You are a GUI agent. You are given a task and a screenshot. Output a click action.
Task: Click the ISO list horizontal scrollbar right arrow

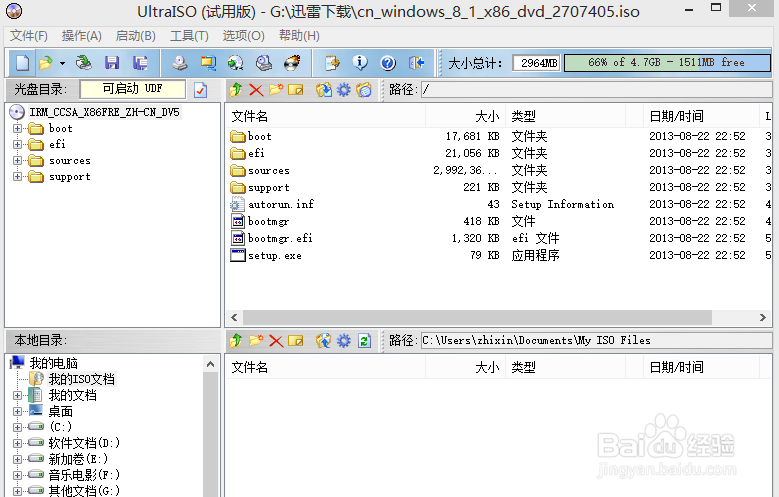point(763,317)
